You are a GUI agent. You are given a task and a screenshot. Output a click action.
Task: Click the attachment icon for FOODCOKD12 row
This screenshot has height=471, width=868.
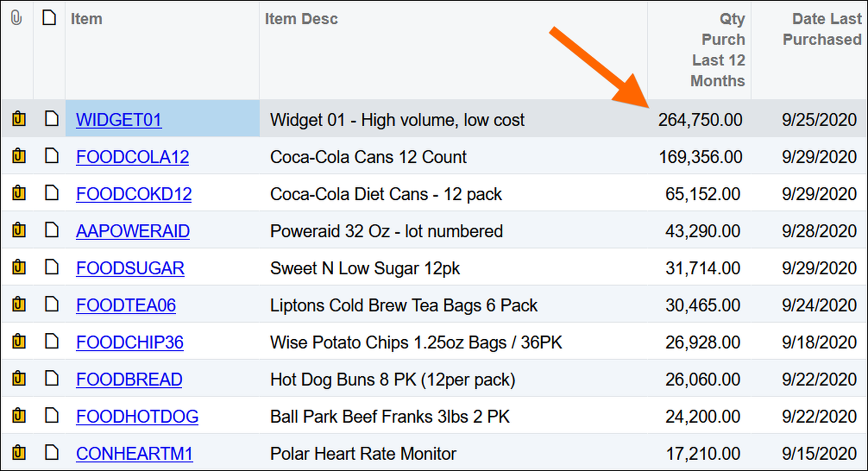18,193
